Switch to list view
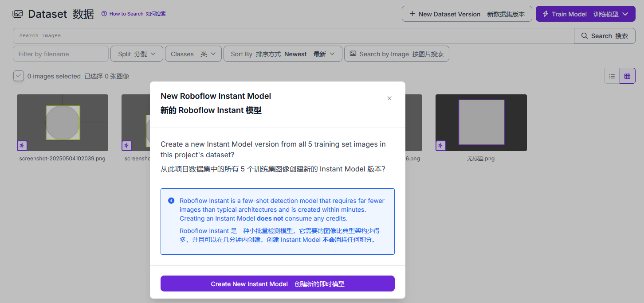The width and height of the screenshot is (644, 303). (x=612, y=76)
